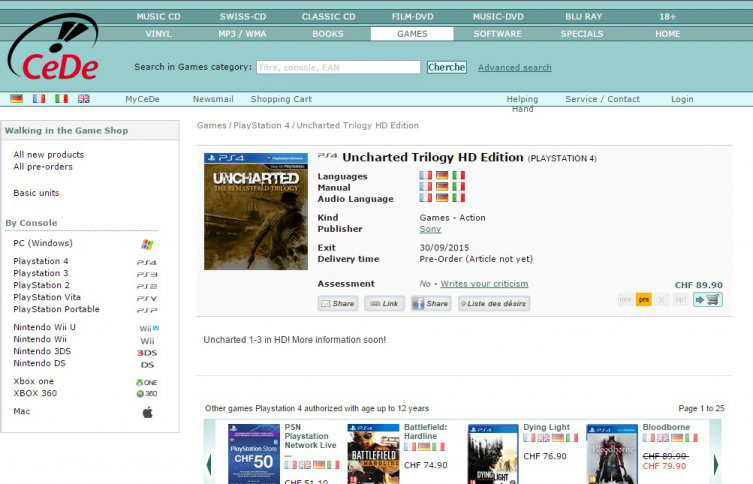
Task: Open the PlayStation 4 breadcrumb link
Action: point(261,125)
